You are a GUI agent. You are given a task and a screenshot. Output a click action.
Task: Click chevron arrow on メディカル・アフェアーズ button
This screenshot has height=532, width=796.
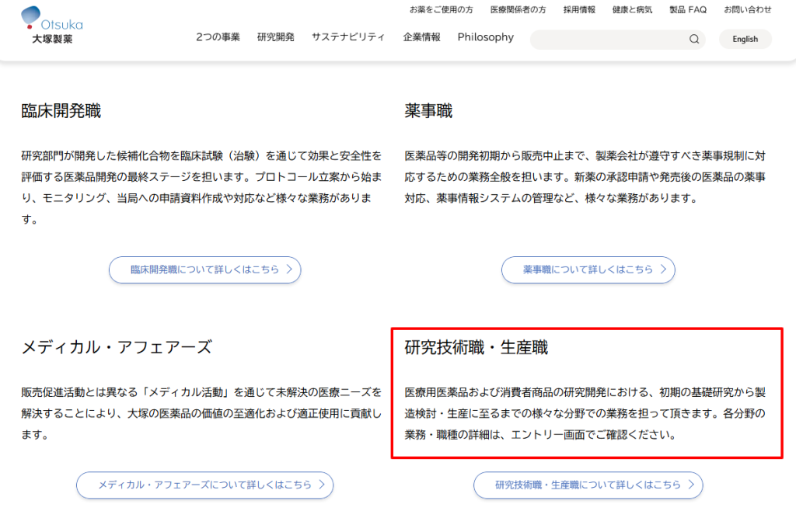pyautogui.click(x=321, y=485)
